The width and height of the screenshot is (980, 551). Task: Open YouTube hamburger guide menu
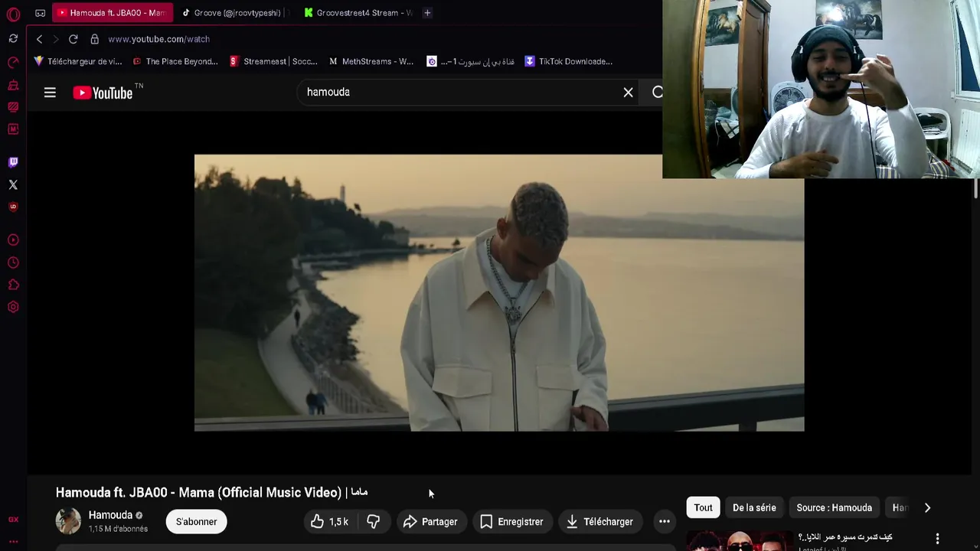click(50, 93)
